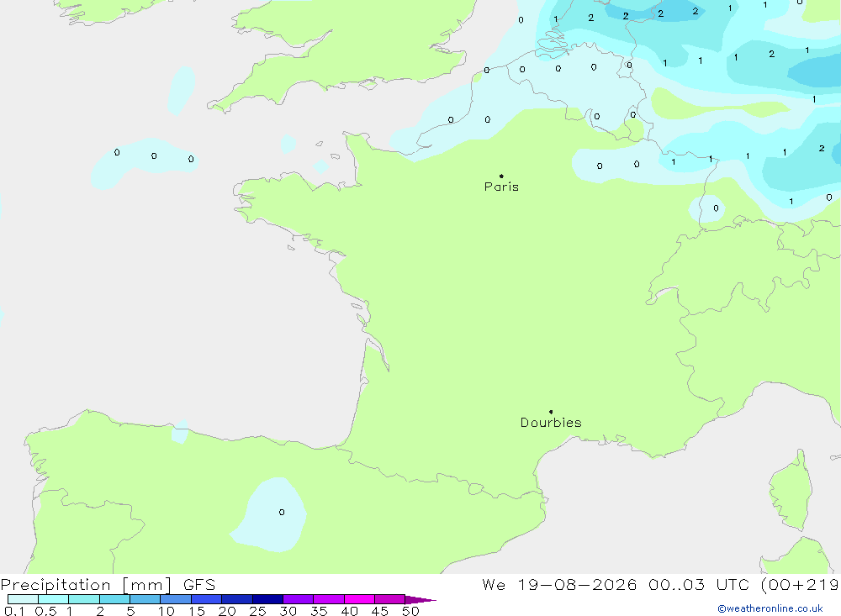The height and width of the screenshot is (616, 841).
Task: Click the 0 value in Spain's precipitation patch
Action: tap(282, 512)
